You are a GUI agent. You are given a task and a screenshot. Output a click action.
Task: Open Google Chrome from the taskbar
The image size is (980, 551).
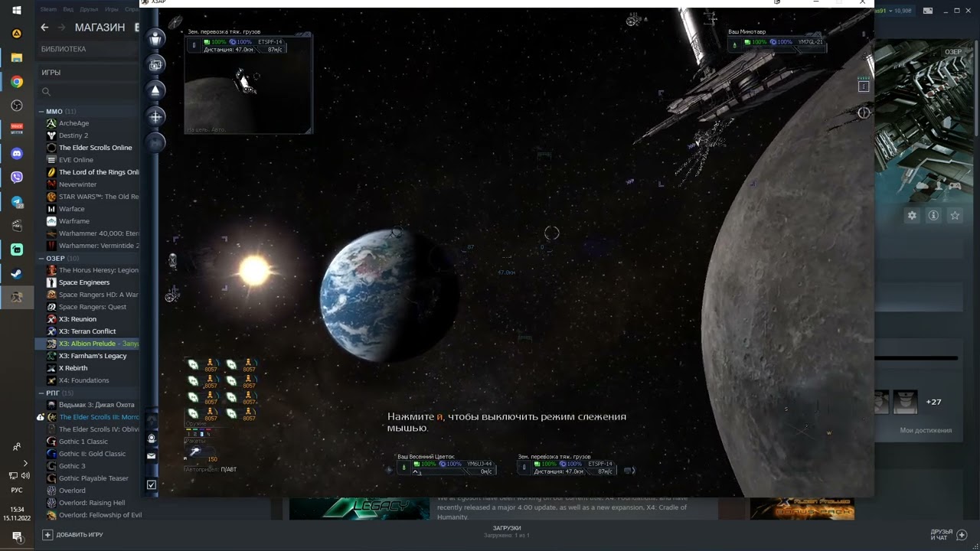pyautogui.click(x=17, y=82)
